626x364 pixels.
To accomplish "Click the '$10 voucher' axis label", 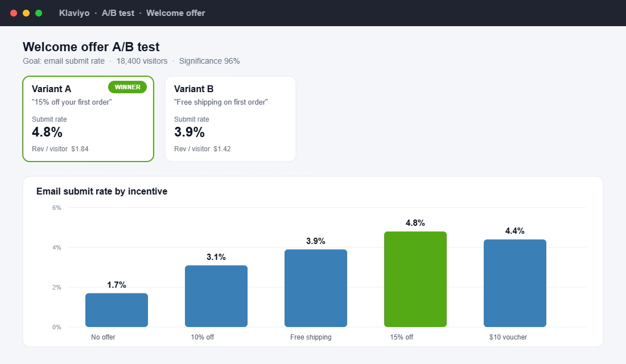I will (x=508, y=337).
